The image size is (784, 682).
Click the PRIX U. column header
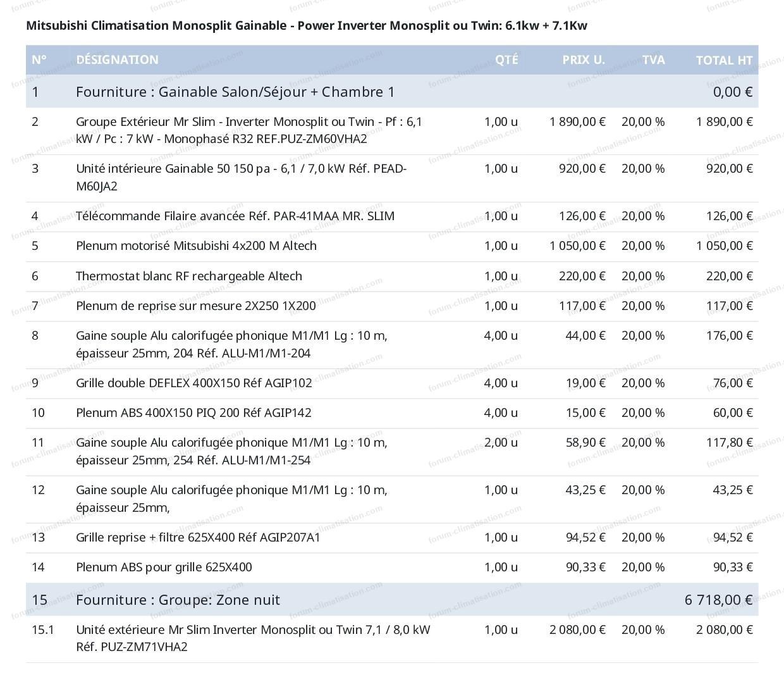(583, 59)
